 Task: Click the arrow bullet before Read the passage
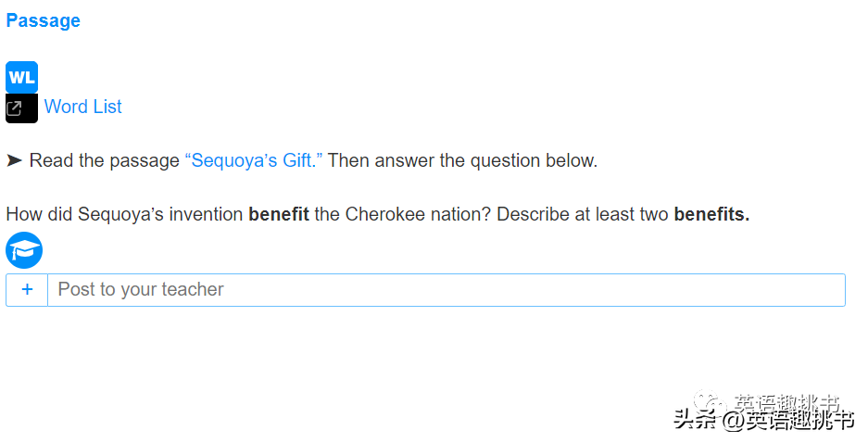pos(14,160)
